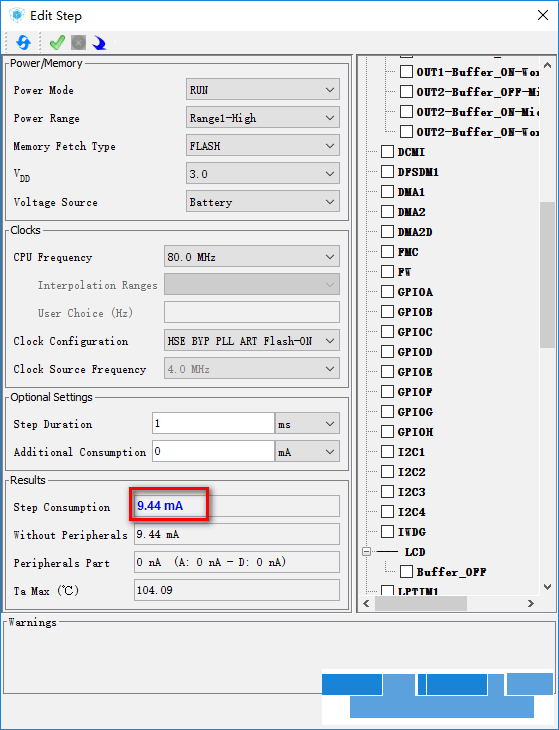Click the grey cancel toolbar icon
The image size is (559, 730).
(x=78, y=43)
